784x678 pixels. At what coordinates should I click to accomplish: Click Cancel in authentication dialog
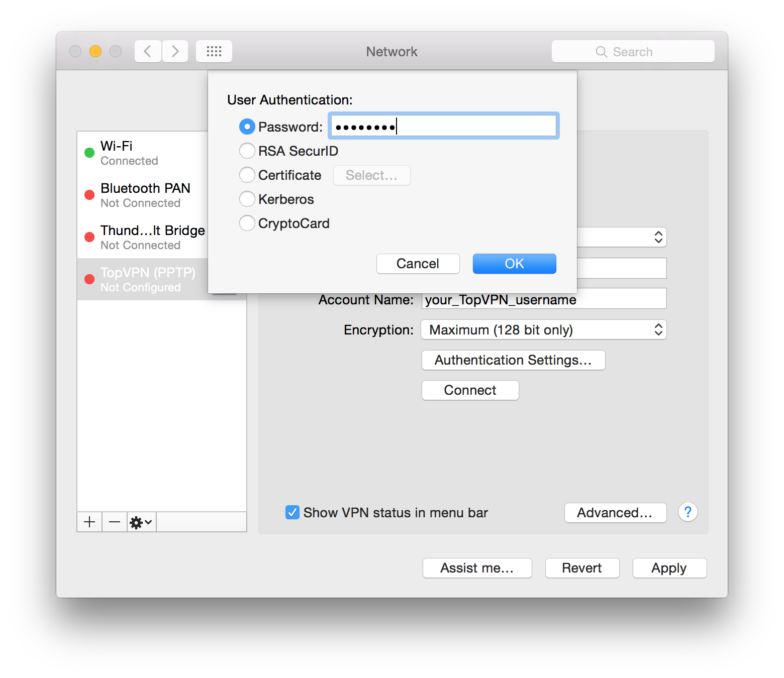pos(418,264)
